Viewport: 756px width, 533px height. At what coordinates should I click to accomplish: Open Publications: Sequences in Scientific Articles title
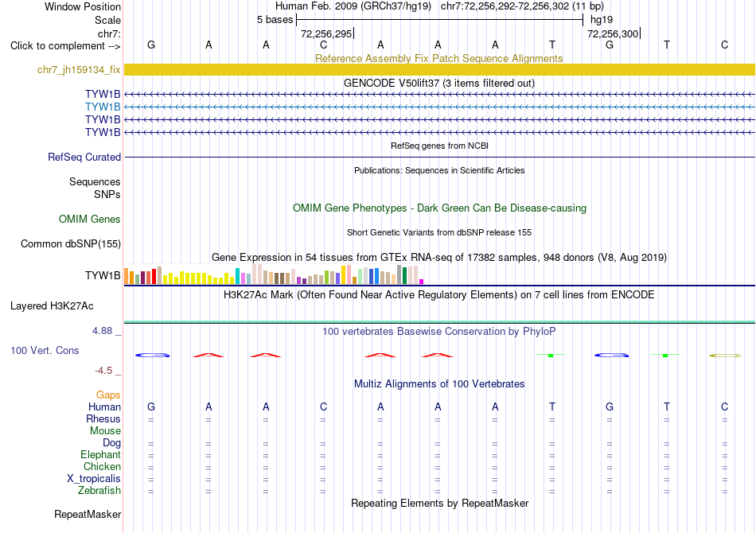click(x=439, y=170)
